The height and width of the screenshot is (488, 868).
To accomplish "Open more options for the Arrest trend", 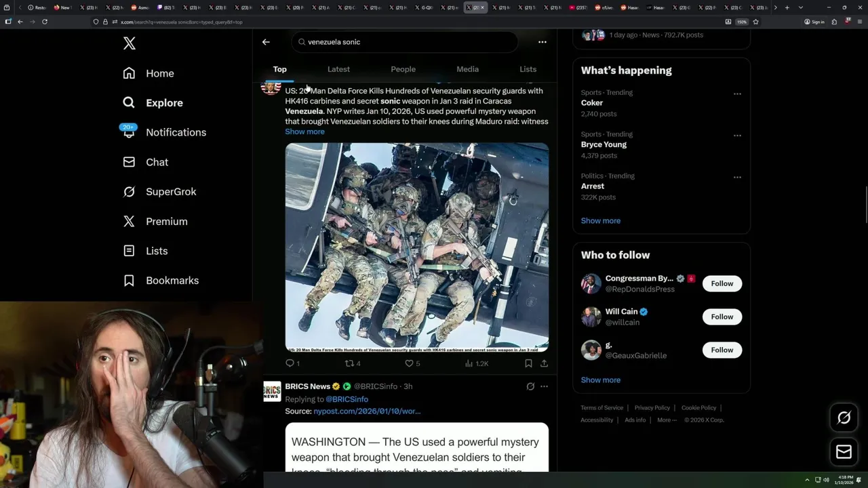I will point(737,178).
